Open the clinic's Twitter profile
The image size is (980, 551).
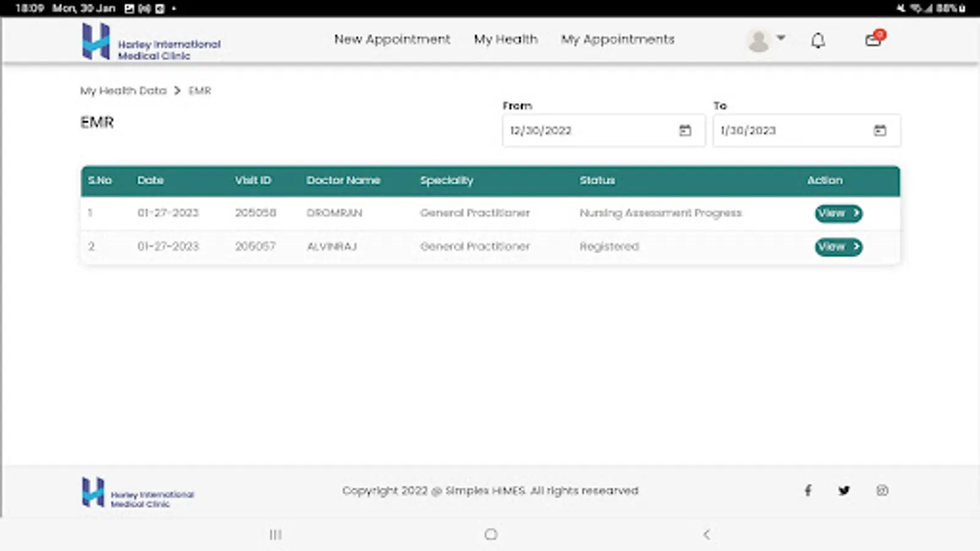(844, 490)
